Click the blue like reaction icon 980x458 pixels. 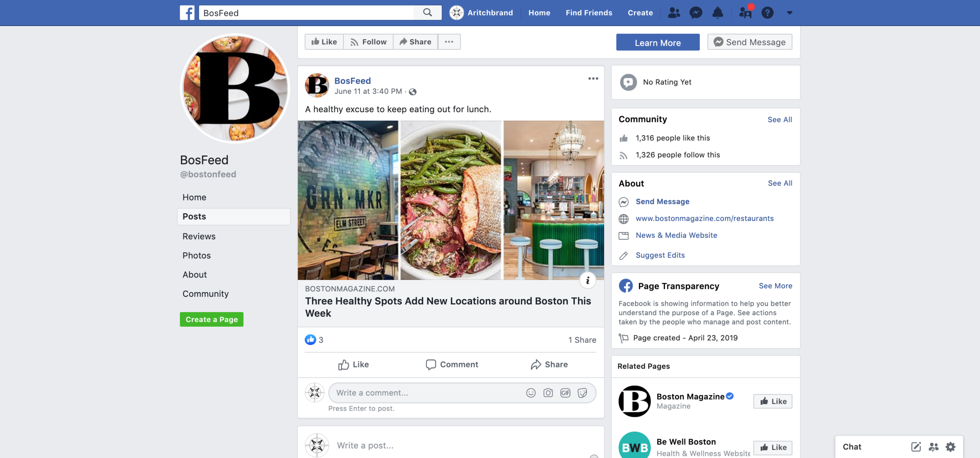point(310,340)
